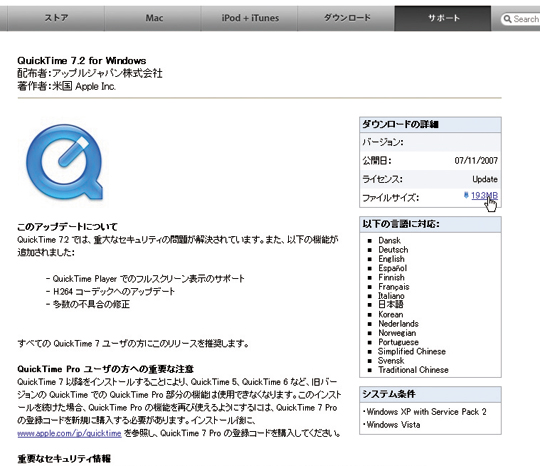The width and height of the screenshot is (540, 466).
Task: Click the Finnish language entry
Action: [392, 278]
